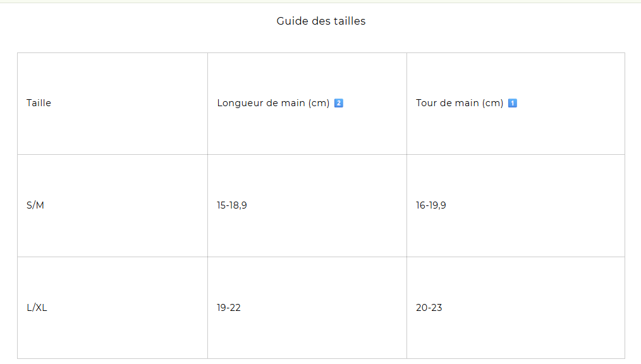Click the Guide des tailles heading
The width and height of the screenshot is (641, 364).
(x=320, y=21)
